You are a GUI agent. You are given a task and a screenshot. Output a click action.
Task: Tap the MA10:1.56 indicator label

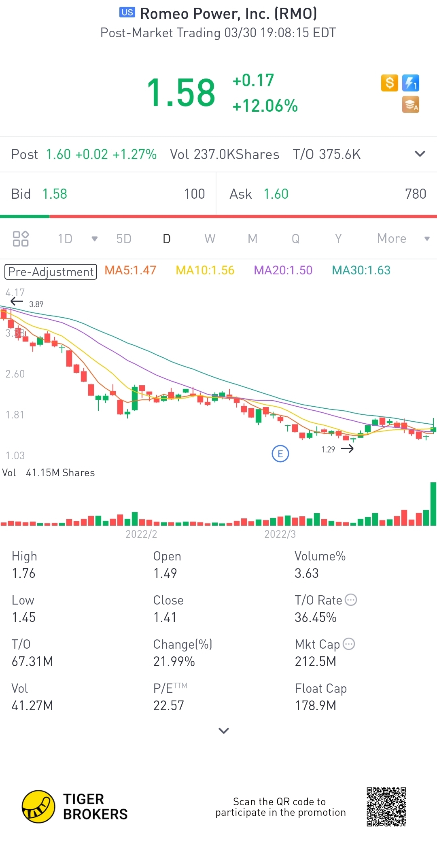click(205, 270)
